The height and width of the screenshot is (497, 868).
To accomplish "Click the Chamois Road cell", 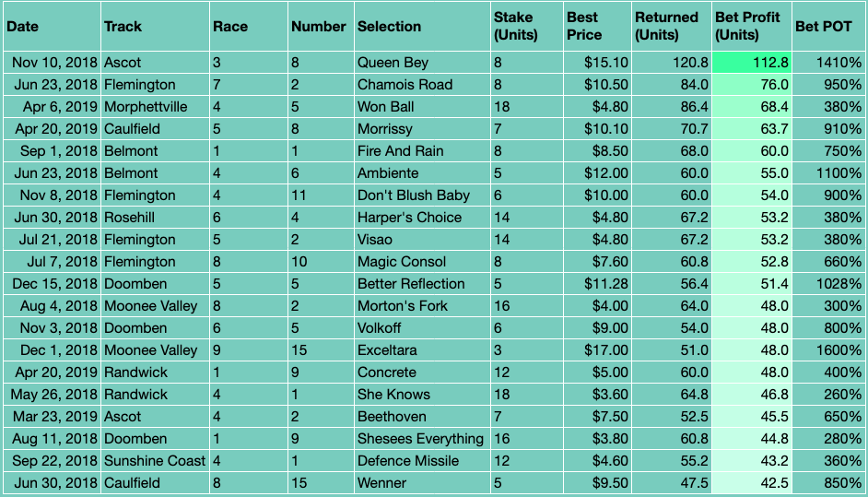I will click(x=422, y=85).
